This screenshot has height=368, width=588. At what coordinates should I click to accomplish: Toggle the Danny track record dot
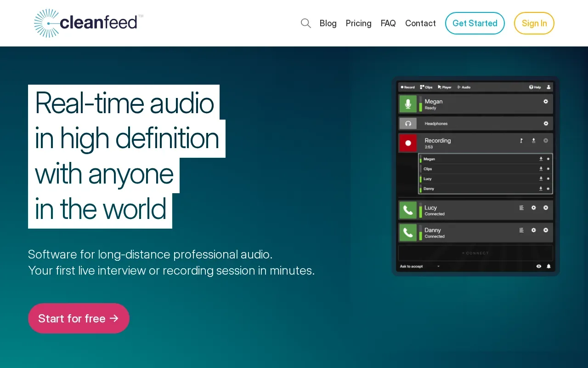click(548, 189)
